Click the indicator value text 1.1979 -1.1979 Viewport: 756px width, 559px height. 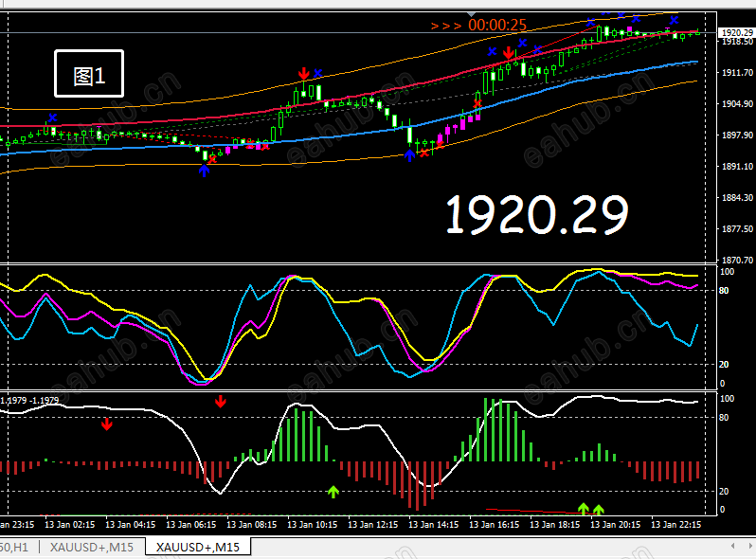(x=29, y=401)
